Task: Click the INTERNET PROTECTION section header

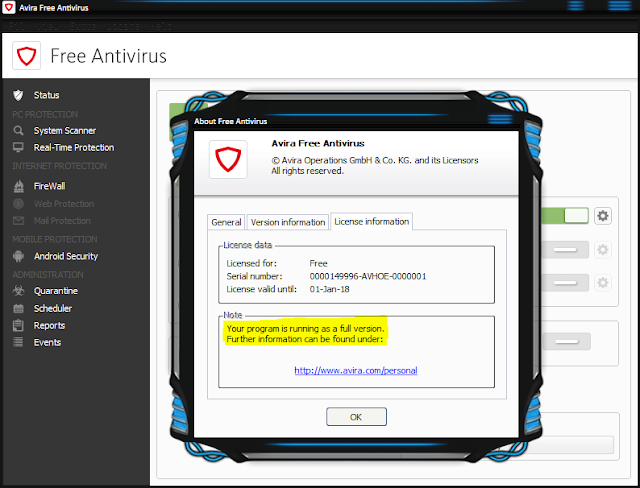Action: (x=60, y=166)
